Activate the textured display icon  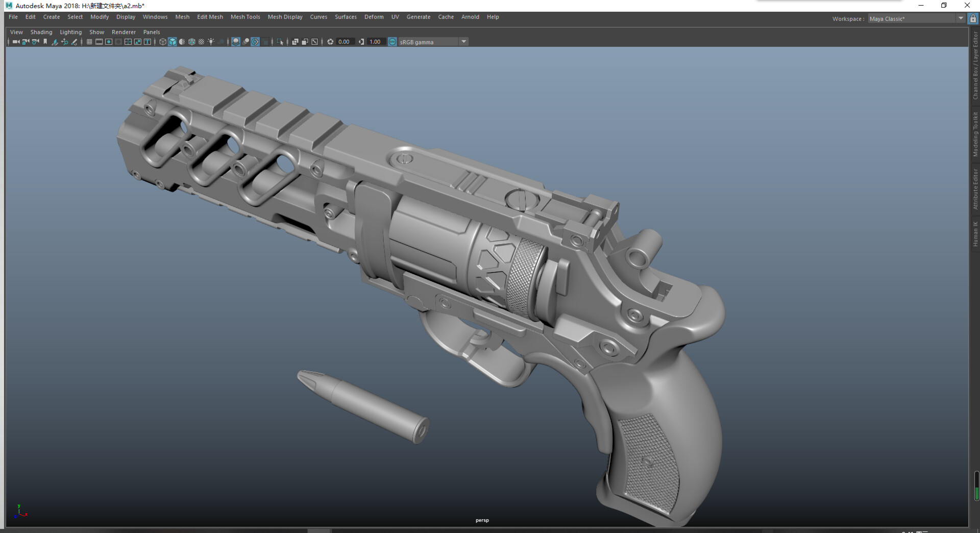[192, 42]
